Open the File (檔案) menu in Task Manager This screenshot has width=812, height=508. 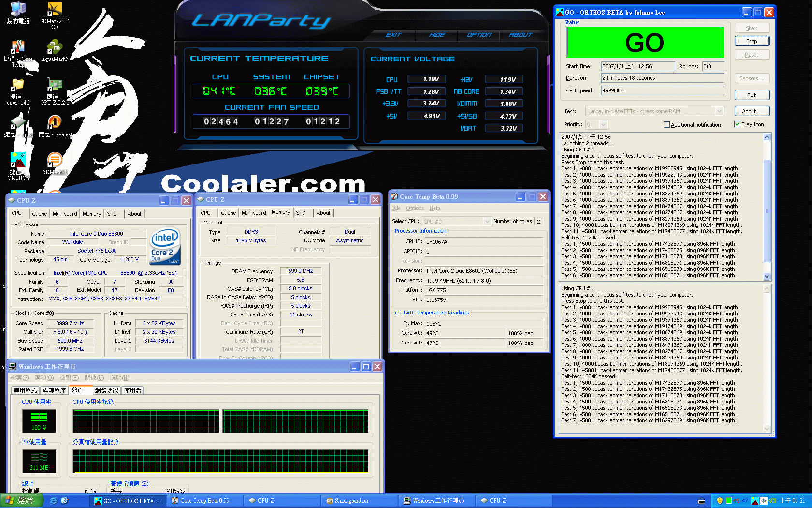pos(19,378)
